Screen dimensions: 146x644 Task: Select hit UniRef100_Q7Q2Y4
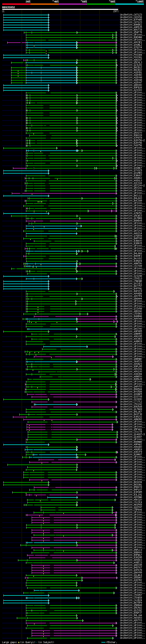[131, 48]
